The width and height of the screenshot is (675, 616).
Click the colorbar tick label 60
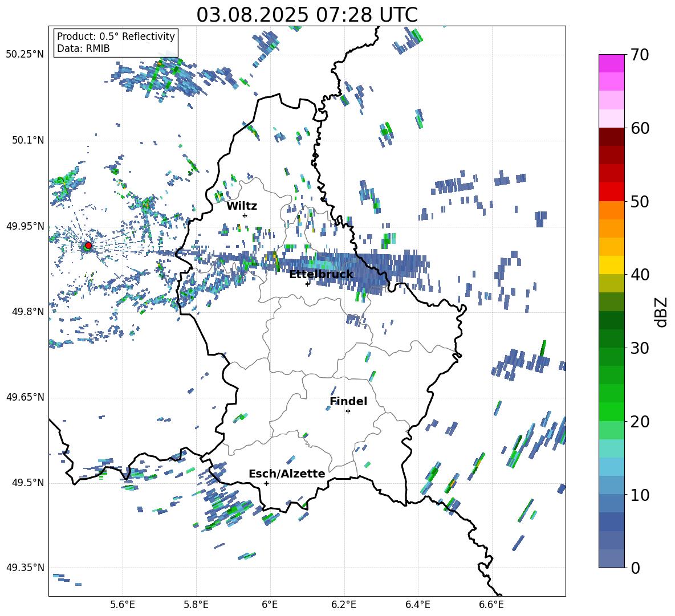639,128
